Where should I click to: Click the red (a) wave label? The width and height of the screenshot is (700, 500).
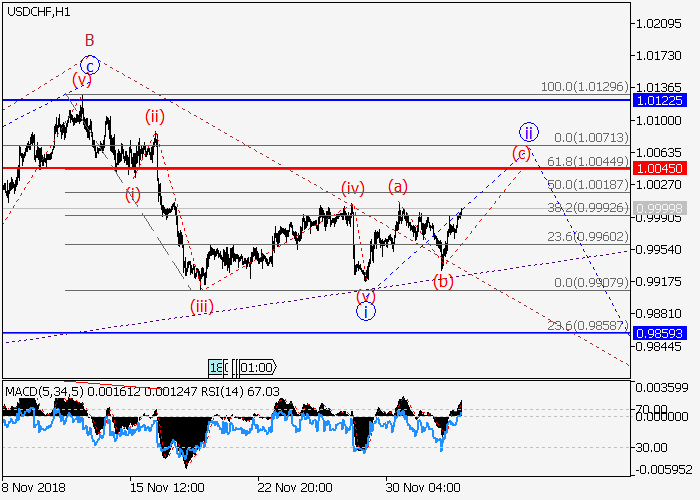(398, 186)
